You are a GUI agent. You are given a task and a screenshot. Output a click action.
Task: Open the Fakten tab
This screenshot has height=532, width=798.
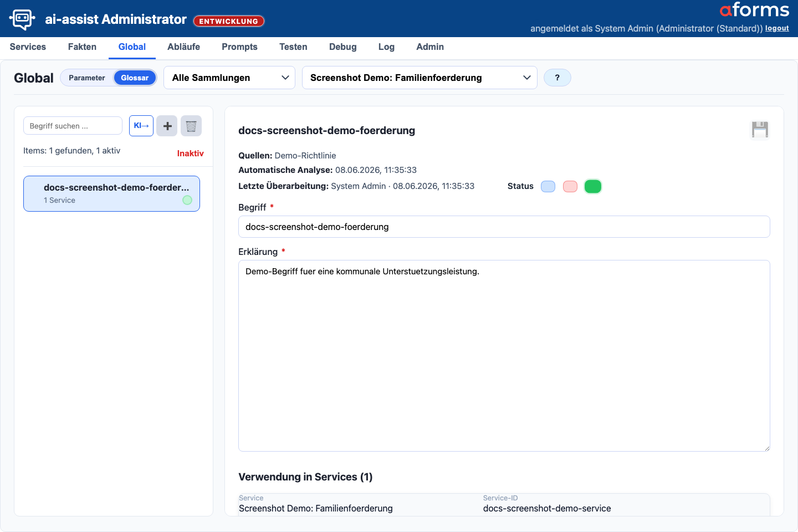[x=82, y=47]
